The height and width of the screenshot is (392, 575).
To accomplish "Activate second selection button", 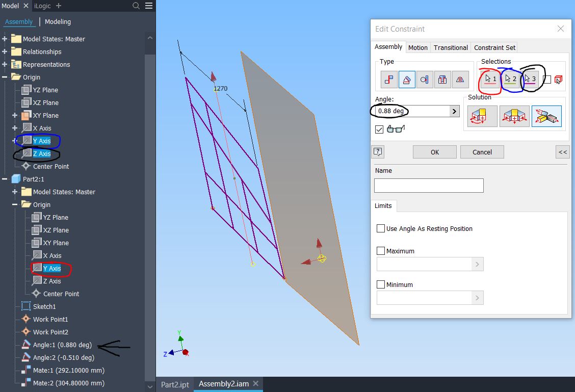I will [510, 79].
